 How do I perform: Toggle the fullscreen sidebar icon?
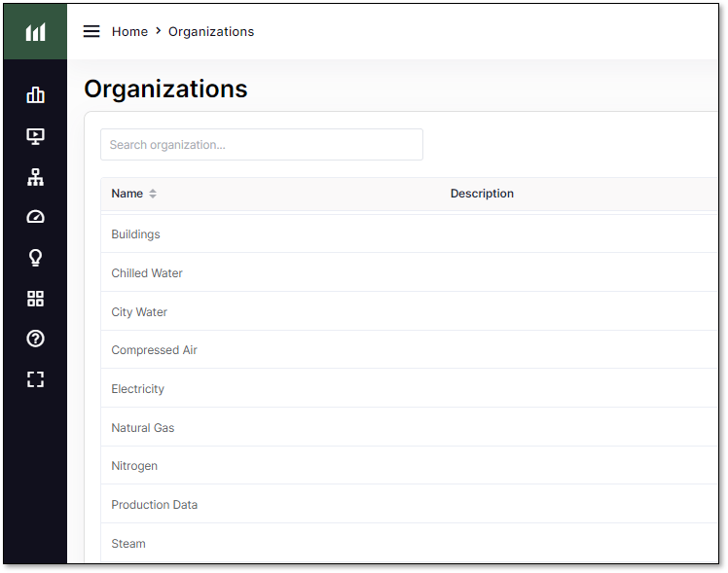(x=35, y=379)
